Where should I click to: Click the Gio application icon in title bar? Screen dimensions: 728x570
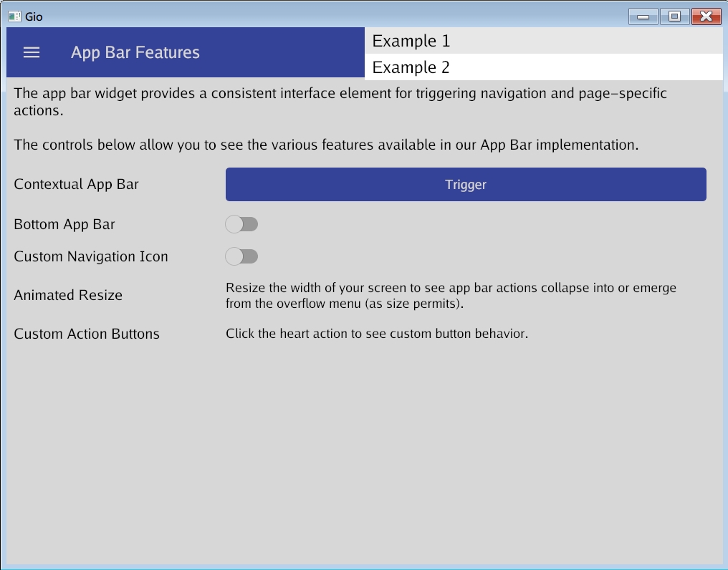click(x=14, y=16)
